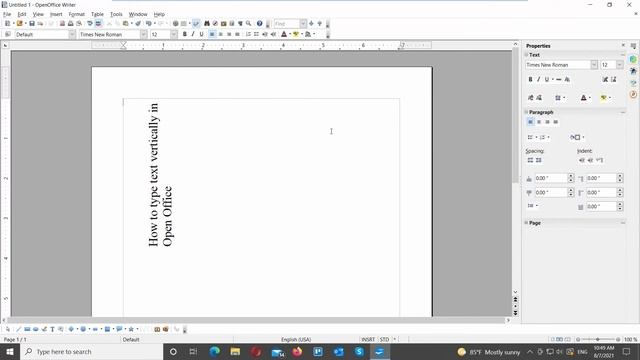640x360 pixels.
Task: Click Page 1 / 1 in status bar
Action: point(15,339)
